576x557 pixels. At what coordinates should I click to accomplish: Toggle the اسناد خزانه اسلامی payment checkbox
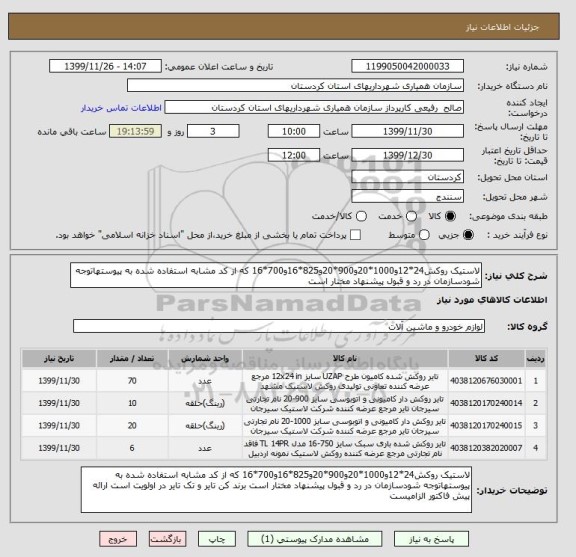click(x=355, y=235)
